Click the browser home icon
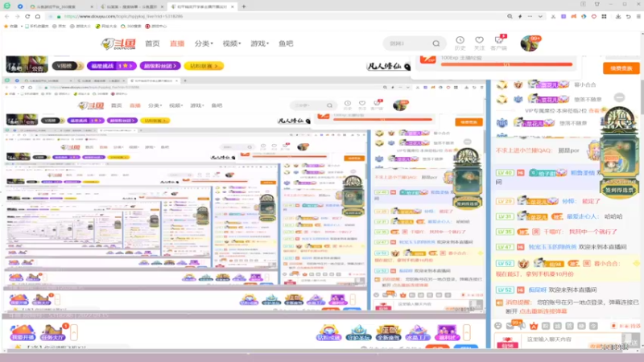Viewport: 644px width, 362px height. pyautogui.click(x=38, y=16)
